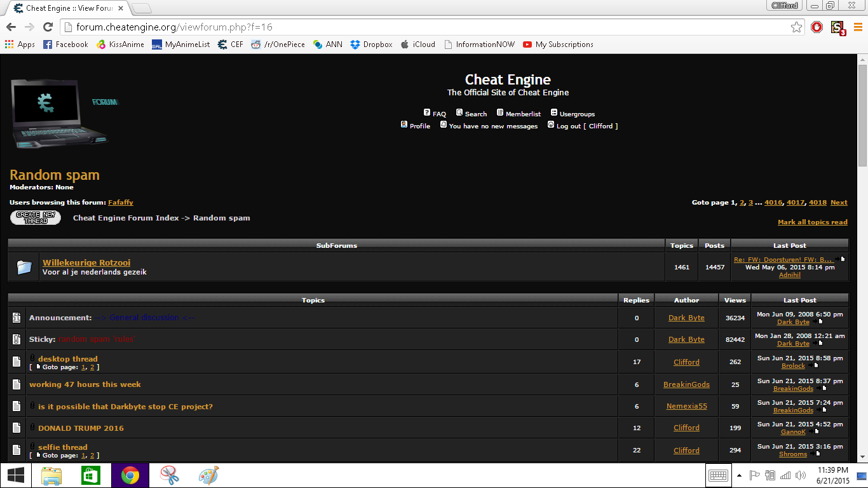The width and height of the screenshot is (868, 488).
Task: Open last poster Brolock's profile
Action: click(793, 366)
